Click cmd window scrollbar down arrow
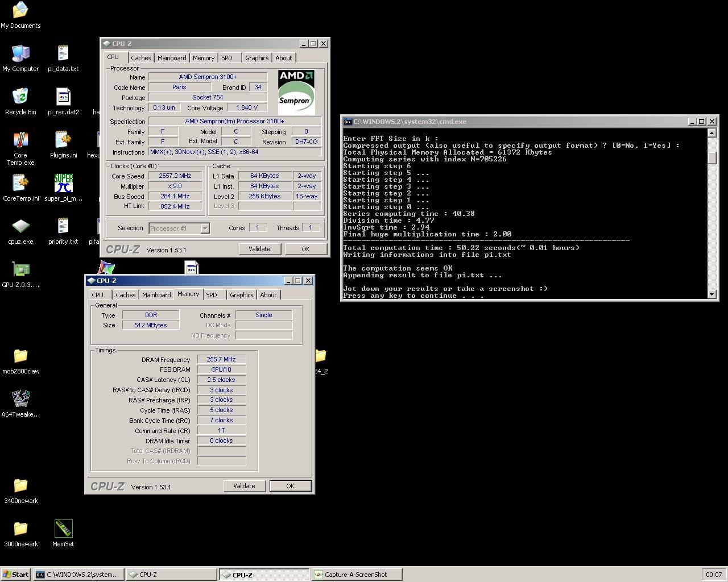 [x=712, y=294]
